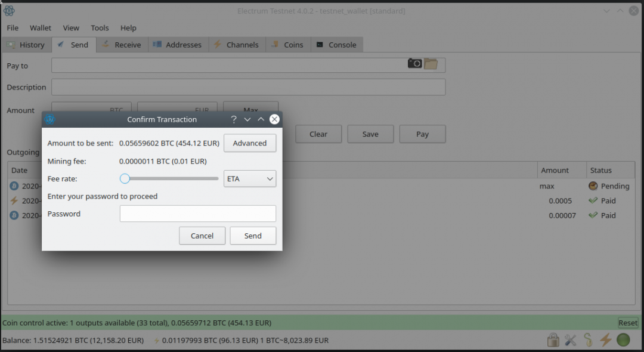Screen dimensions: 644x352
Task: Click the lock icon in status bar
Action: tap(553, 339)
